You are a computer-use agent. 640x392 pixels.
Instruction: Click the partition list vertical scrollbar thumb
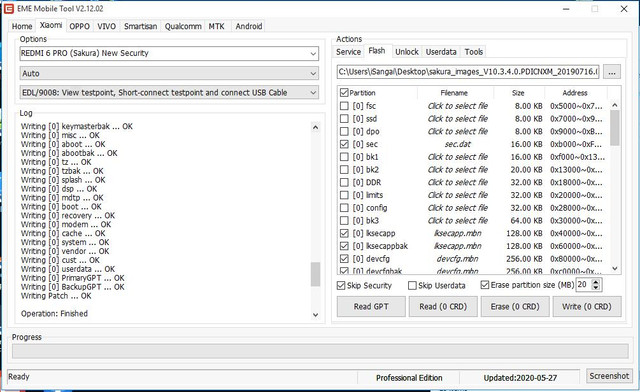point(615,128)
